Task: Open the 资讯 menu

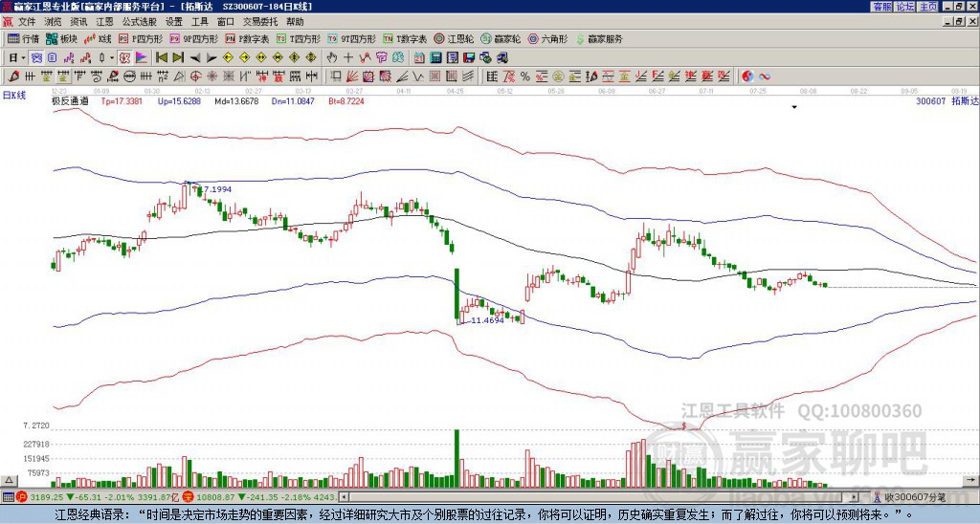Action: (78, 22)
